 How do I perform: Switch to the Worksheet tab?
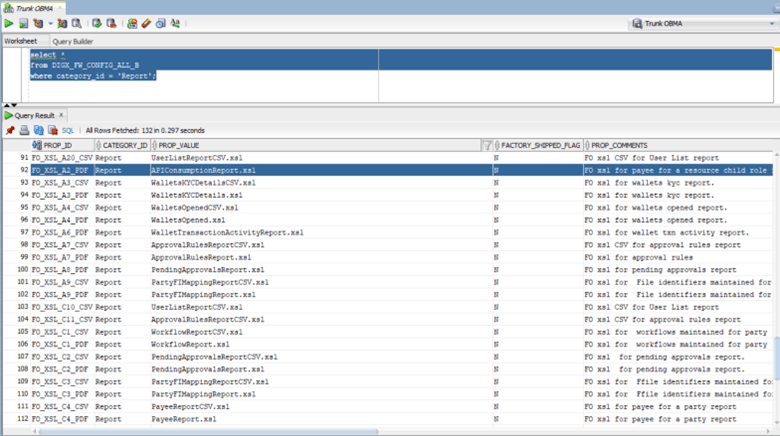[20, 41]
